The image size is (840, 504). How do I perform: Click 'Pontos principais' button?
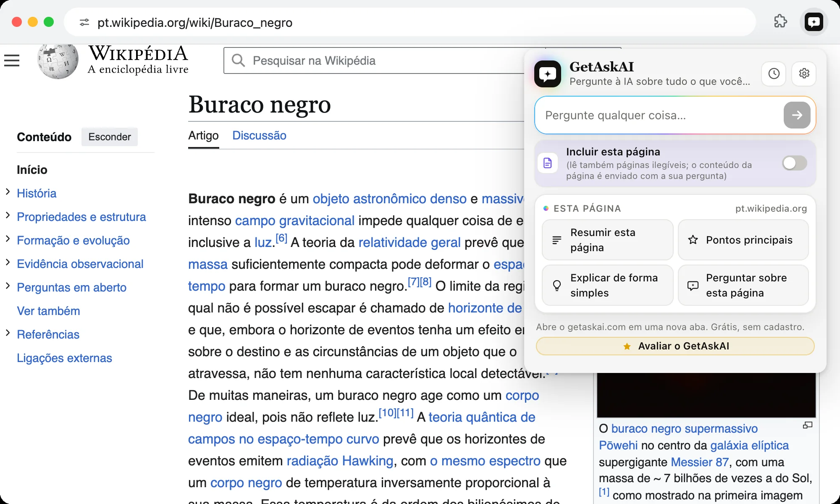point(743,240)
